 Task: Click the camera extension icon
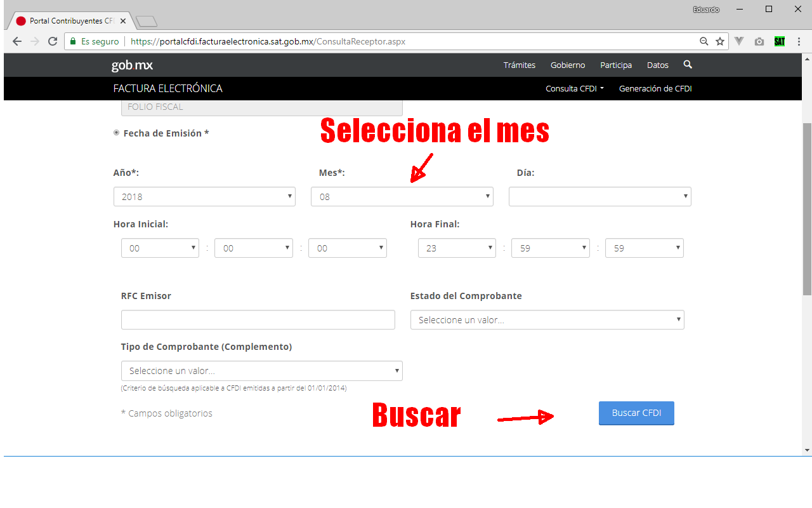759,41
